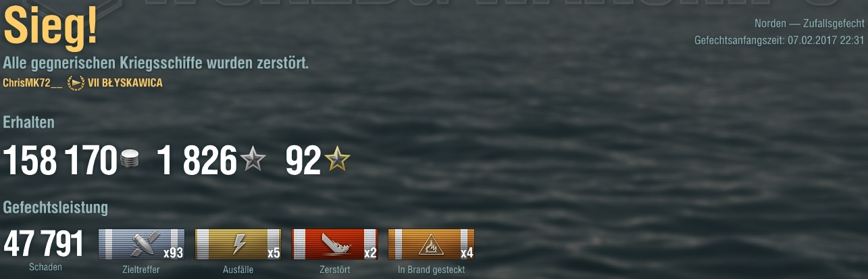Image resolution: width=868 pixels, height=279 pixels.
Task: Click the Erhalten section heading
Action: pyautogui.click(x=29, y=122)
